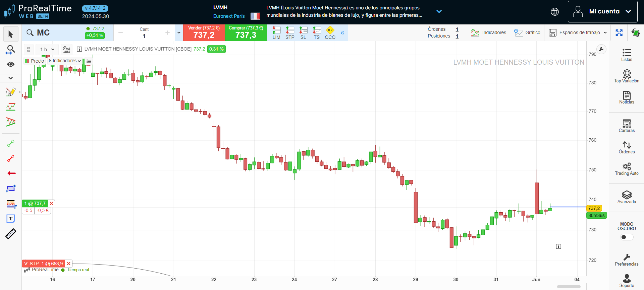Expand Espacios de trabajo dropdown
This screenshot has width=644, height=290.
coord(578,32)
